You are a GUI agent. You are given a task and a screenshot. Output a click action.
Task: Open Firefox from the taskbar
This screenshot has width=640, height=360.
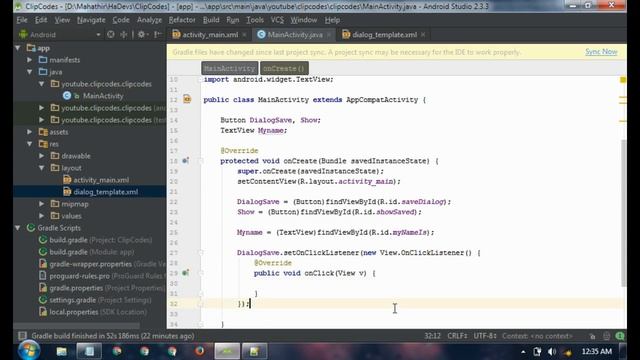(200, 351)
